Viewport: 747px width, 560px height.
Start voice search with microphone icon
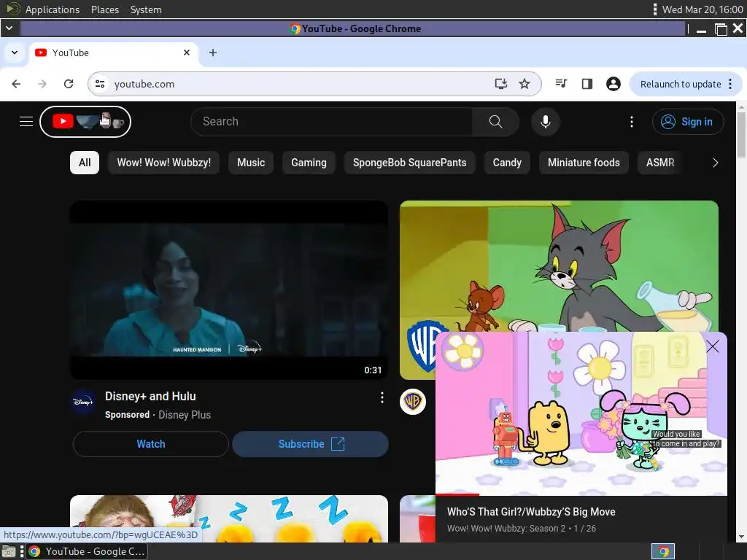546,122
